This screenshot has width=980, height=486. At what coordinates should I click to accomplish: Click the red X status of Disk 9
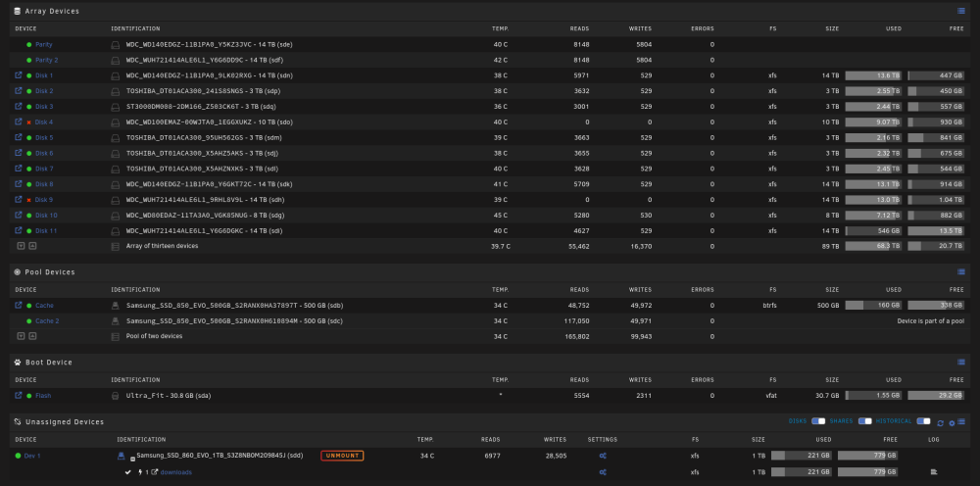28,200
